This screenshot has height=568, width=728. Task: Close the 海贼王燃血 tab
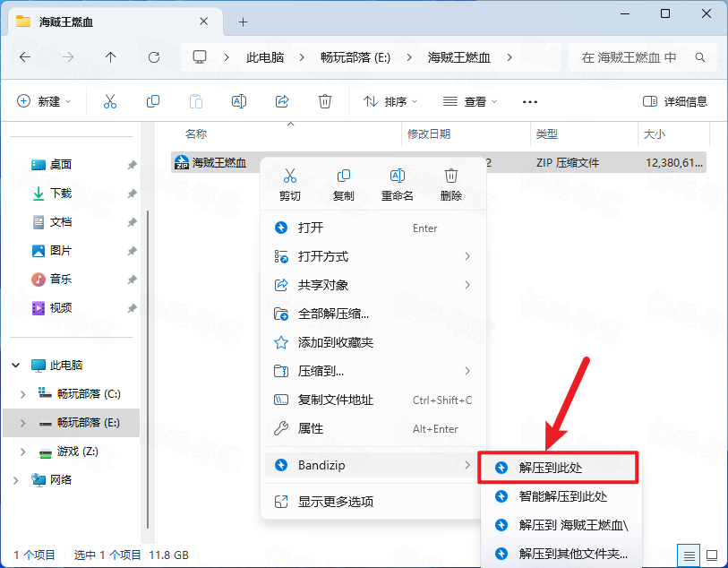point(204,22)
